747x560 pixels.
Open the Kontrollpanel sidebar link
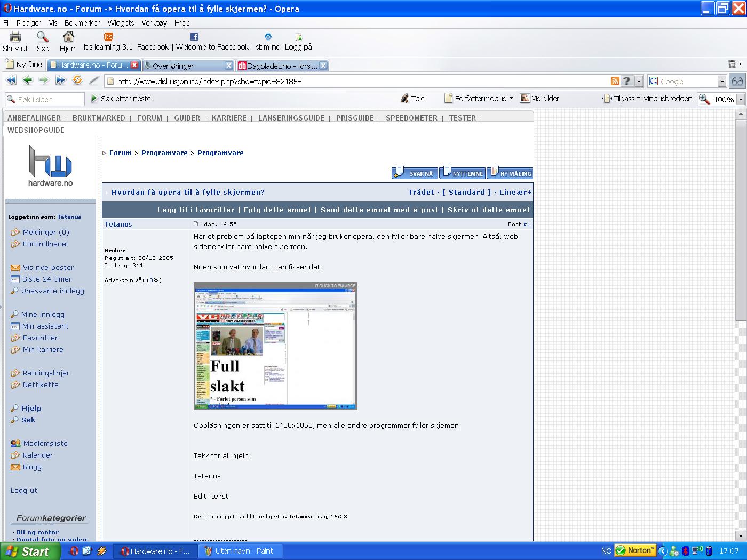(45, 244)
